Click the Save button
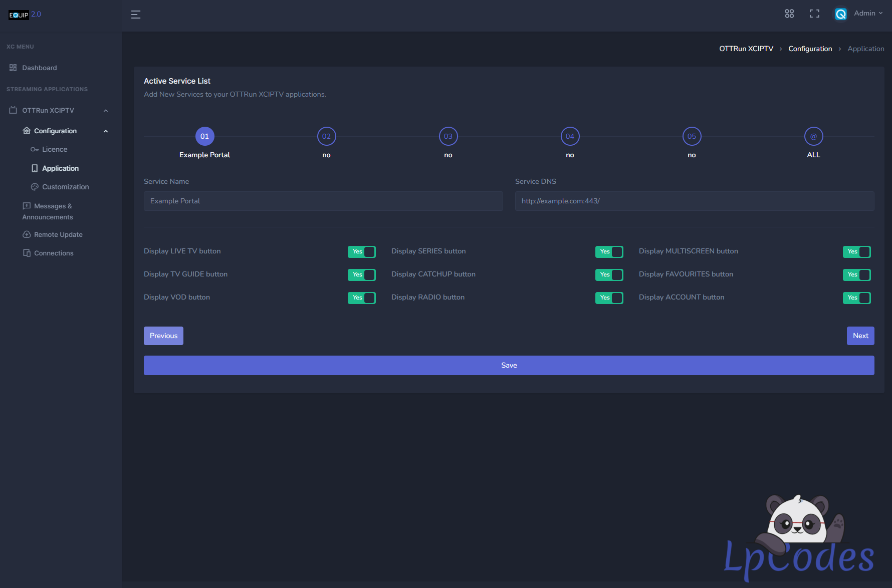892x588 pixels. pyautogui.click(x=509, y=365)
